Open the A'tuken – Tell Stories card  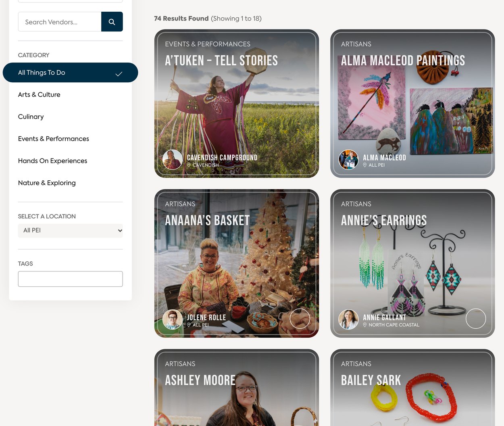[237, 104]
